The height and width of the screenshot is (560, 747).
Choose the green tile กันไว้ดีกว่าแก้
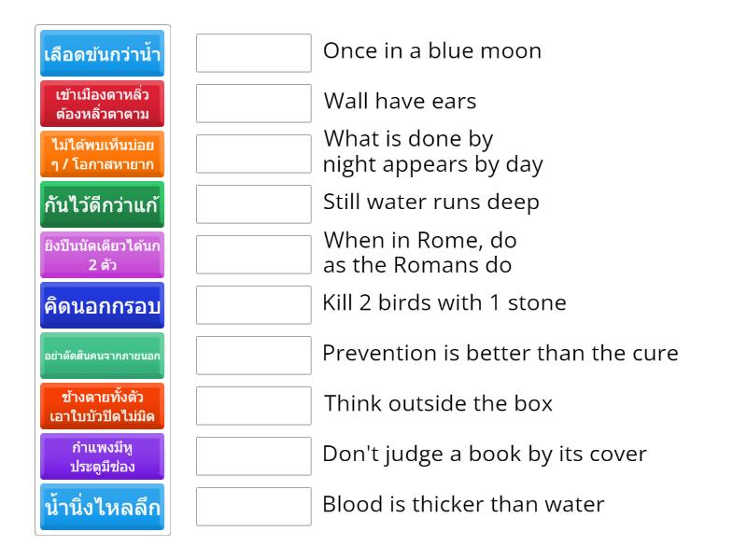pyautogui.click(x=103, y=203)
